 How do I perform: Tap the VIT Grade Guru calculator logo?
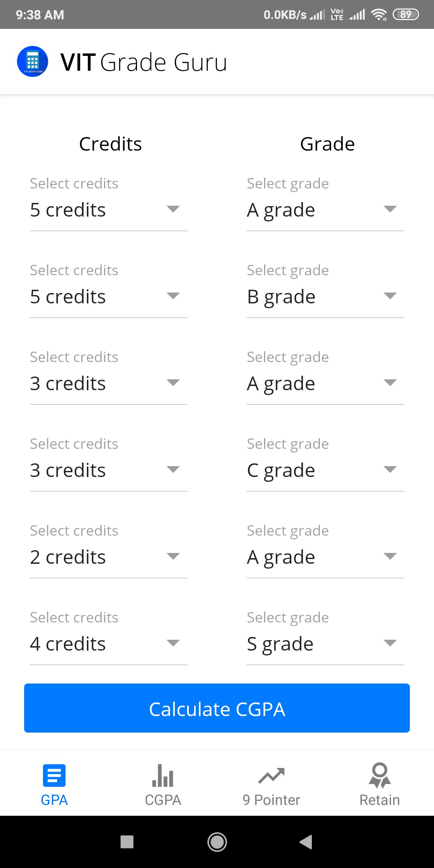33,61
